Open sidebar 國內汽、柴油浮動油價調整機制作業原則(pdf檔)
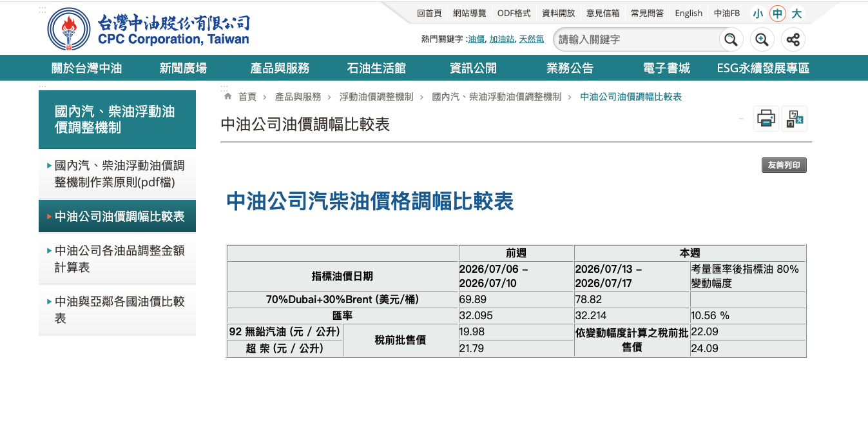 [x=117, y=174]
